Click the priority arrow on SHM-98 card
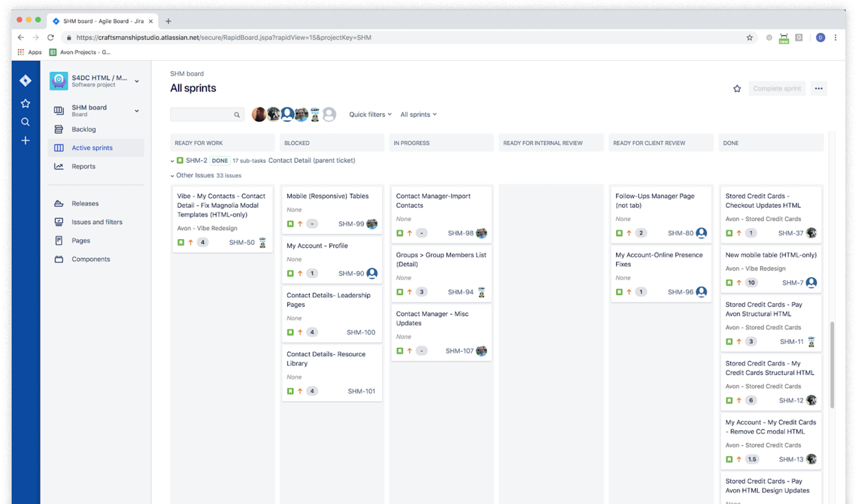 coord(410,234)
